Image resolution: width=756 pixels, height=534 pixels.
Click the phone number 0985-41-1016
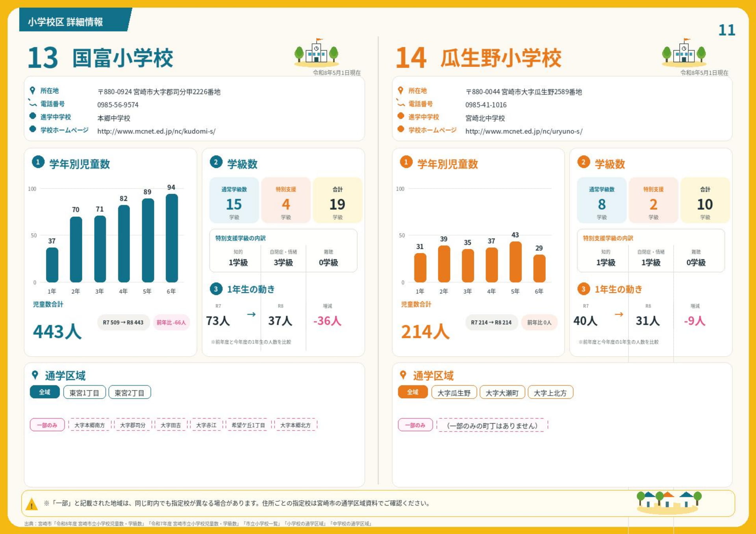tap(486, 105)
